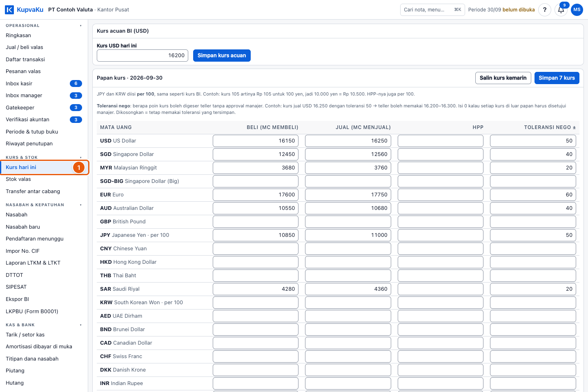Click the USD Beli rate field
This screenshot has height=392, width=588.
[x=256, y=141]
